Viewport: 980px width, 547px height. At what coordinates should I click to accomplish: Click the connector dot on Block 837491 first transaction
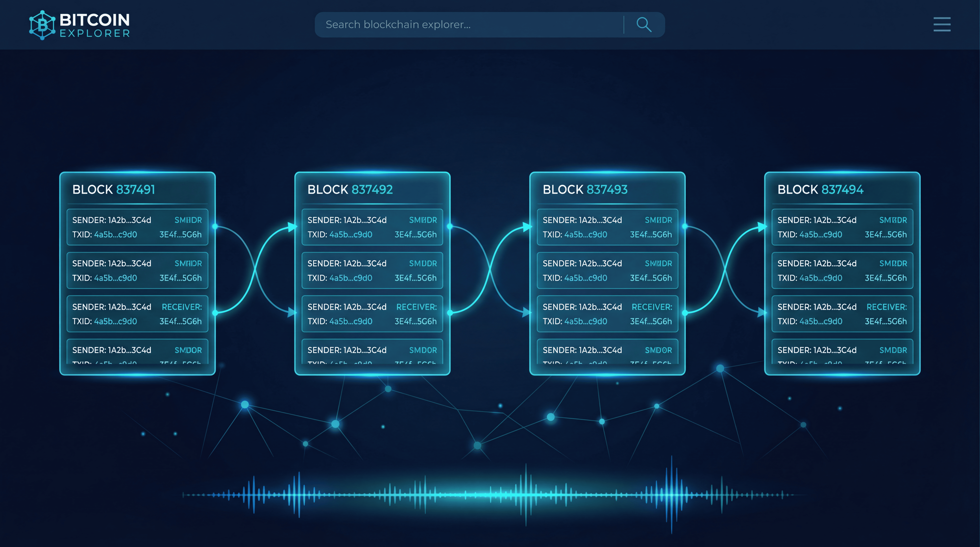[215, 226]
